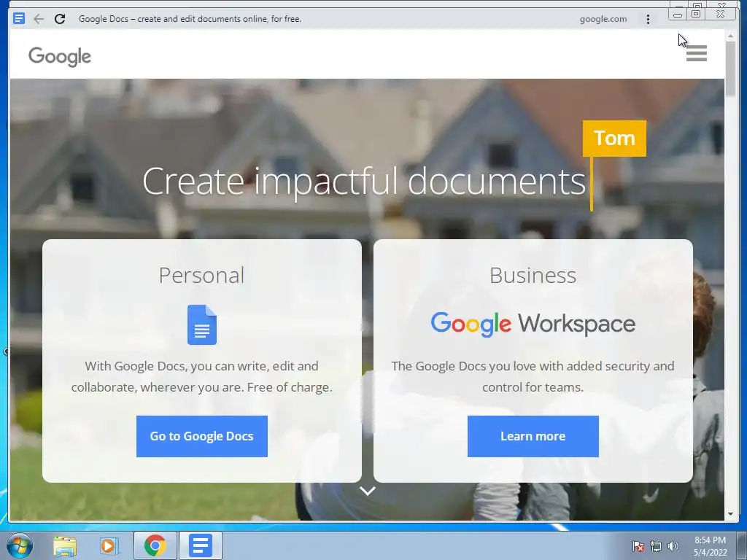Click the Google logo
The image size is (747, 560).
(x=60, y=57)
